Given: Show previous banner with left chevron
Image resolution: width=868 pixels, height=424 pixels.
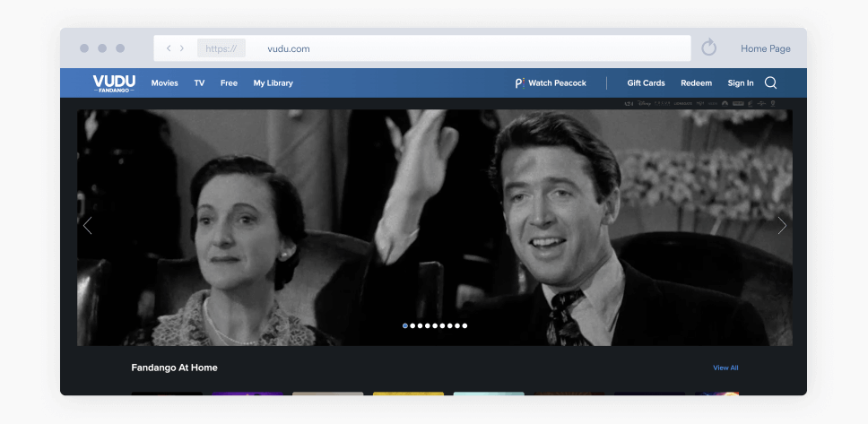Looking at the screenshot, I should 87,225.
